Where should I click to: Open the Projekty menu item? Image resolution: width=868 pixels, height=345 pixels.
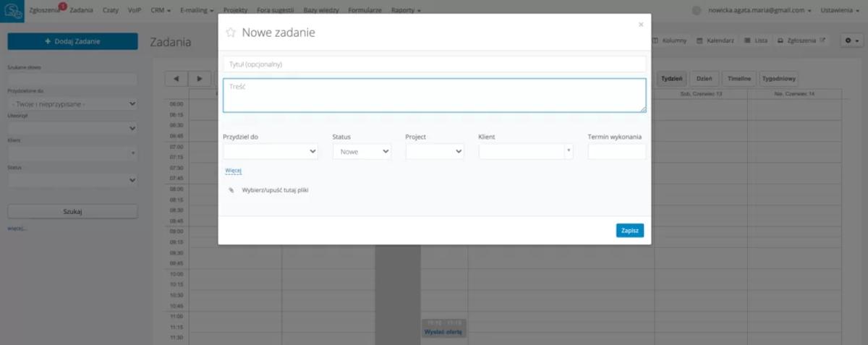pos(236,11)
